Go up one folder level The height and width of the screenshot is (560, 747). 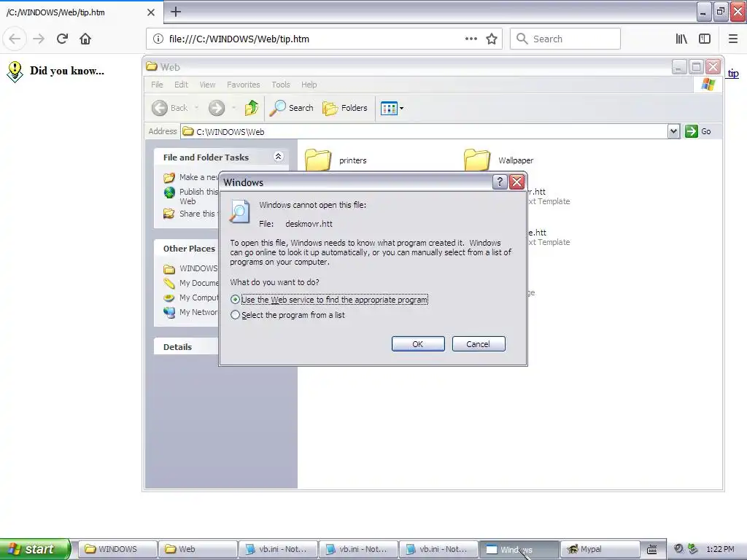point(252,108)
